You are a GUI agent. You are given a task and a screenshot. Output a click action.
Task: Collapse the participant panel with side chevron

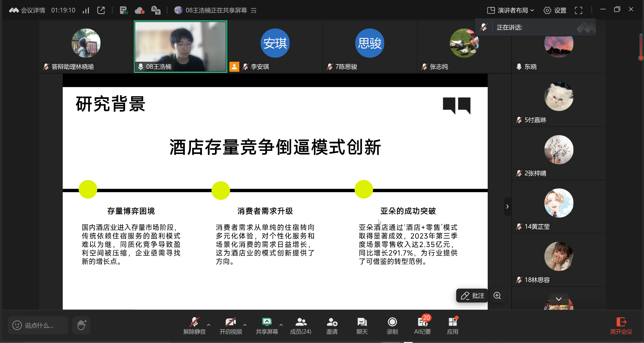(507, 206)
